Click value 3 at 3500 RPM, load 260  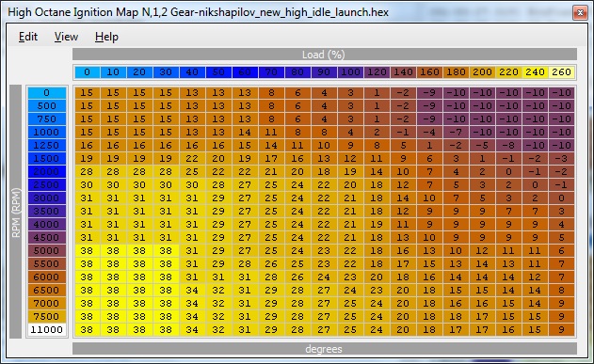coord(561,211)
